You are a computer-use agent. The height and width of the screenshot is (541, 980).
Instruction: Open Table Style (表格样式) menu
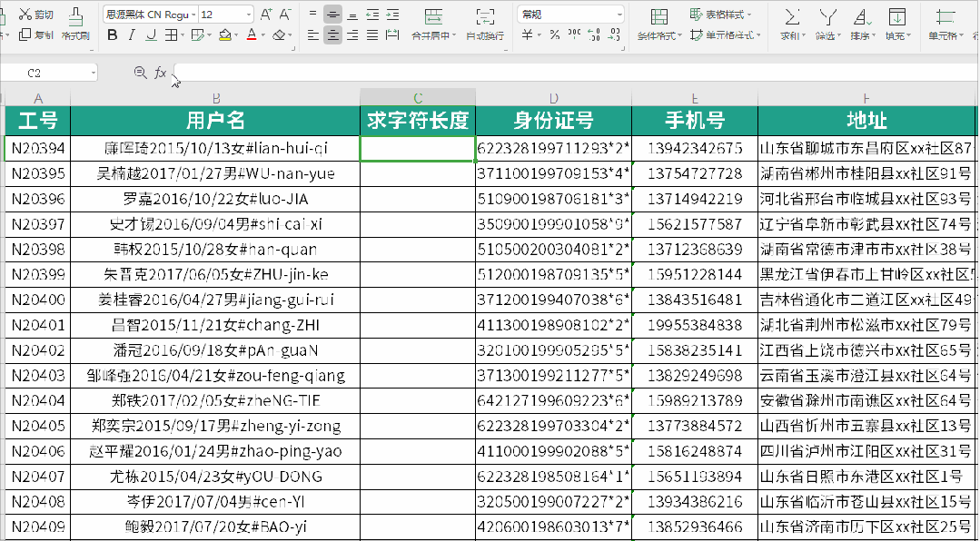tap(720, 15)
